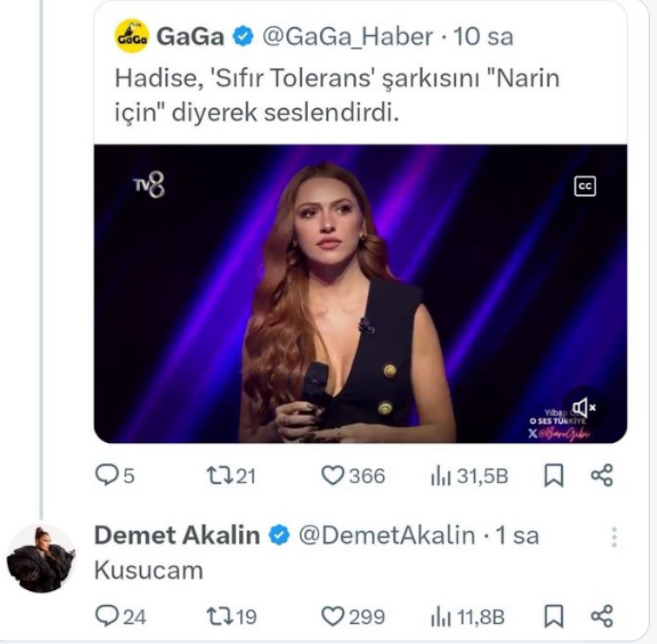Share Demet Akalin's Kusucam tweet
The width and height of the screenshot is (657, 644).
pos(602,617)
